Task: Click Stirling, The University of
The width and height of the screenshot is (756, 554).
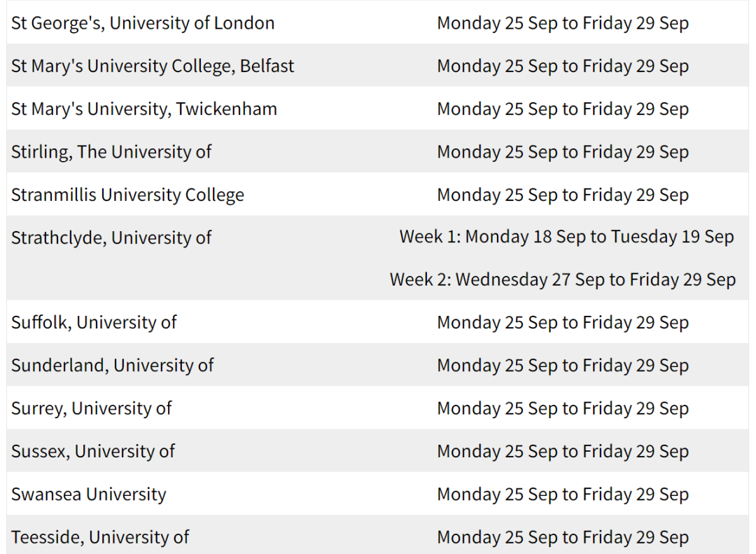Action: click(x=111, y=152)
